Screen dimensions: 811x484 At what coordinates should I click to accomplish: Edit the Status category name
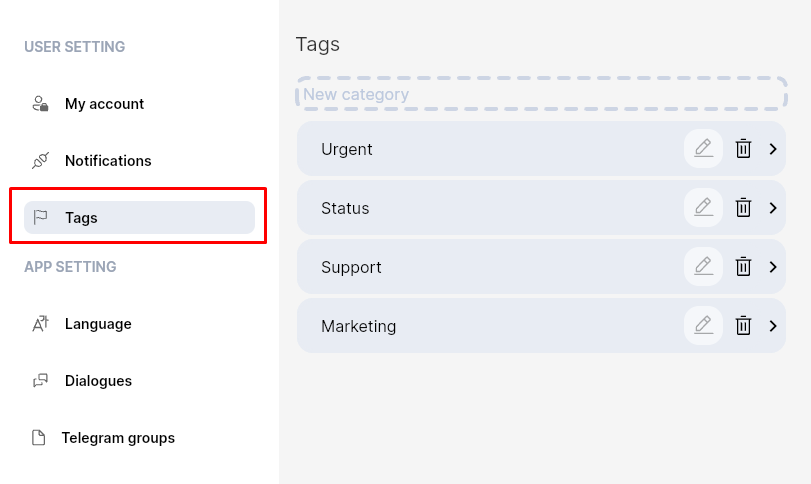coord(703,208)
